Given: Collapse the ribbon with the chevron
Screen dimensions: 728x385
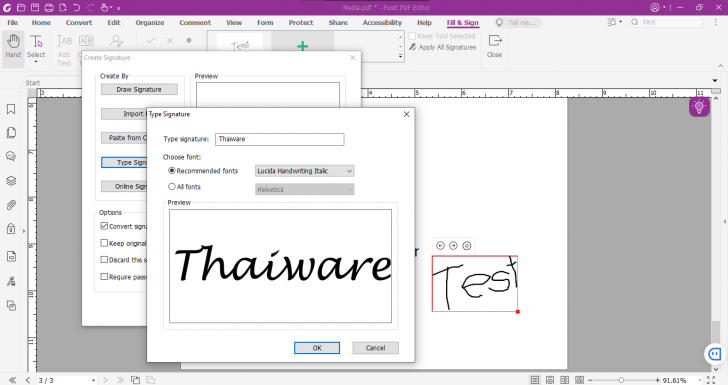Looking at the screenshot, I should point(721,66).
